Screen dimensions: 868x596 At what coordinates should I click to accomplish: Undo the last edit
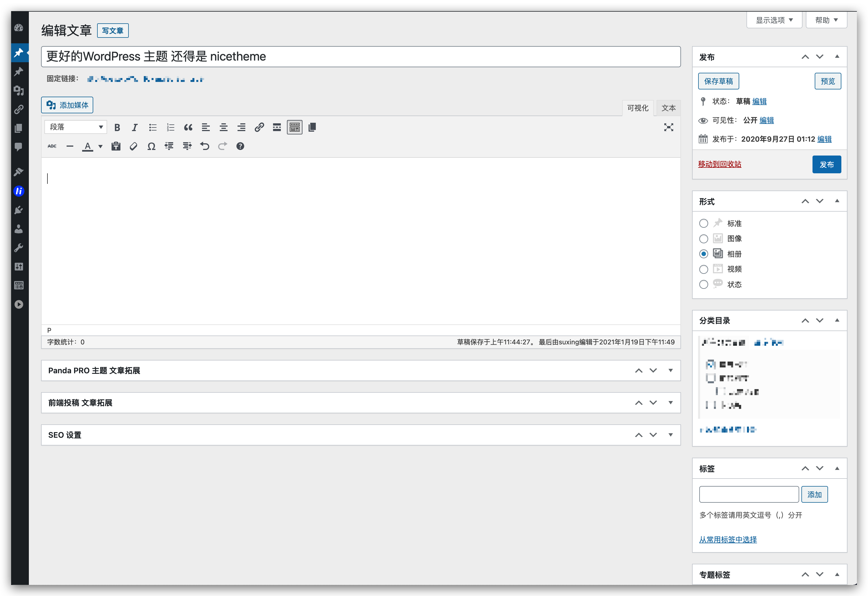point(205,146)
